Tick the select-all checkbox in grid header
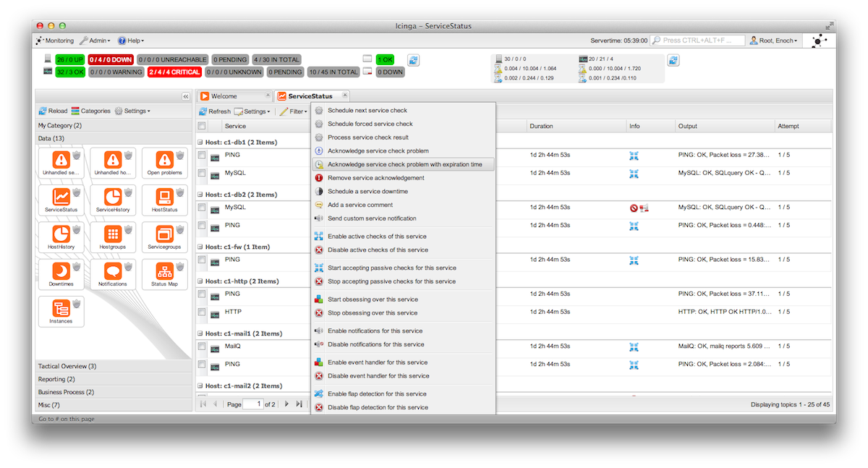This screenshot has width=868, height=468. point(202,126)
